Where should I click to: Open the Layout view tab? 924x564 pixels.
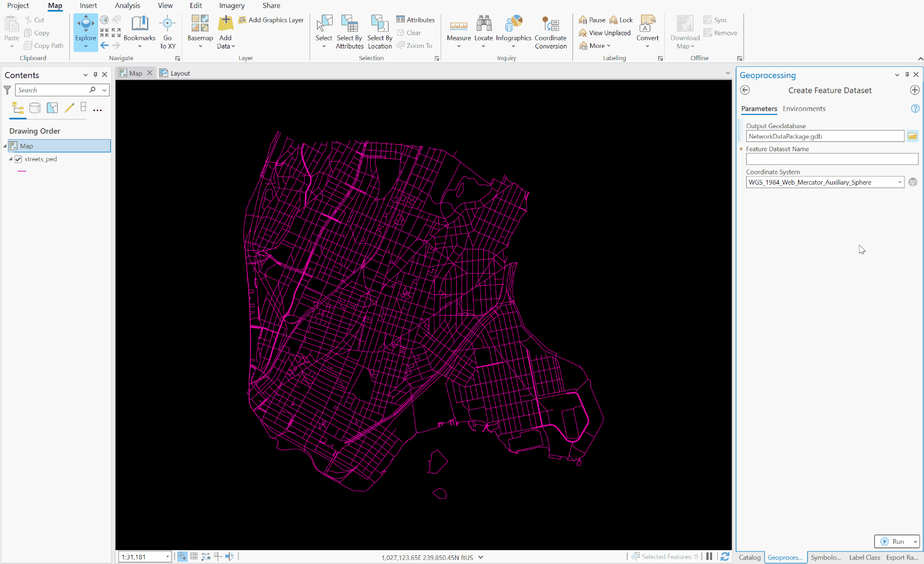pos(179,73)
